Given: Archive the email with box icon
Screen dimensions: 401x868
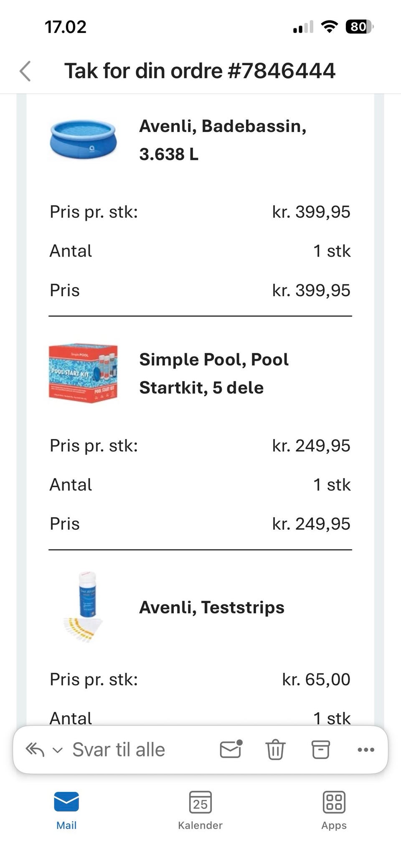Looking at the screenshot, I should tap(321, 749).
